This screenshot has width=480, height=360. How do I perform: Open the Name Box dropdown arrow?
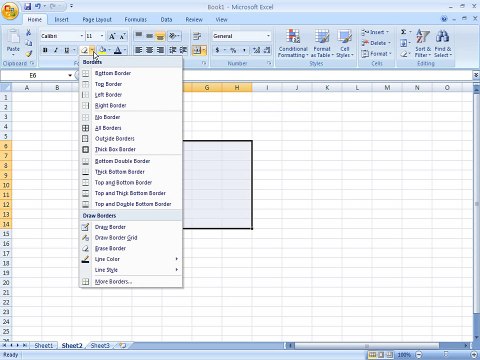tap(70, 76)
